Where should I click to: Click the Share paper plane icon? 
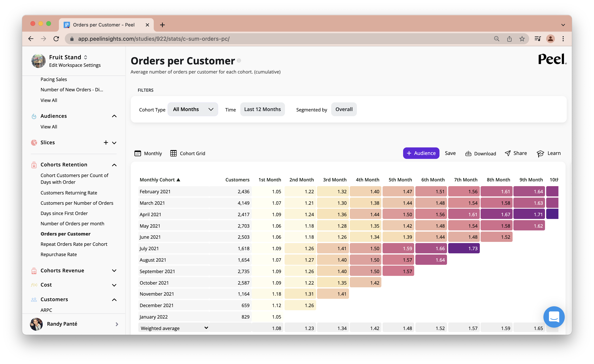508,153
